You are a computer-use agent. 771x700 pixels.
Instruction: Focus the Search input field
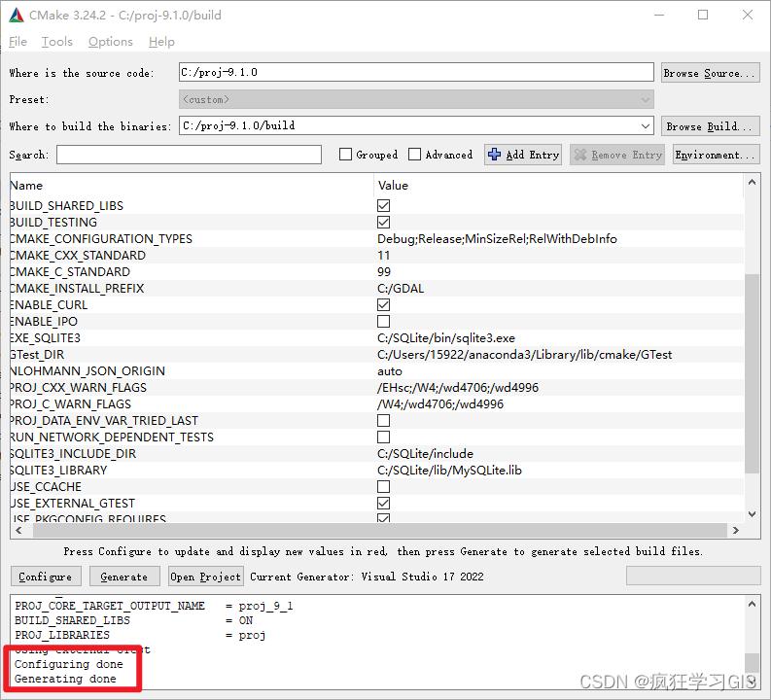click(x=189, y=155)
